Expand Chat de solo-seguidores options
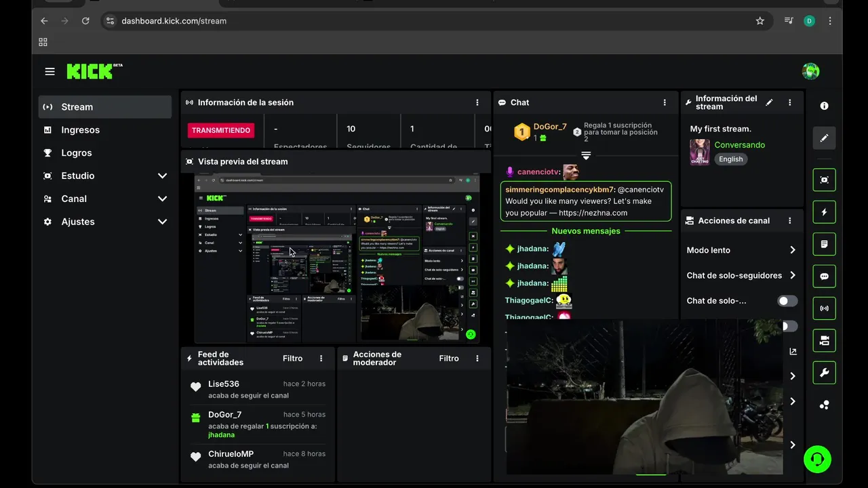868x488 pixels. click(792, 275)
